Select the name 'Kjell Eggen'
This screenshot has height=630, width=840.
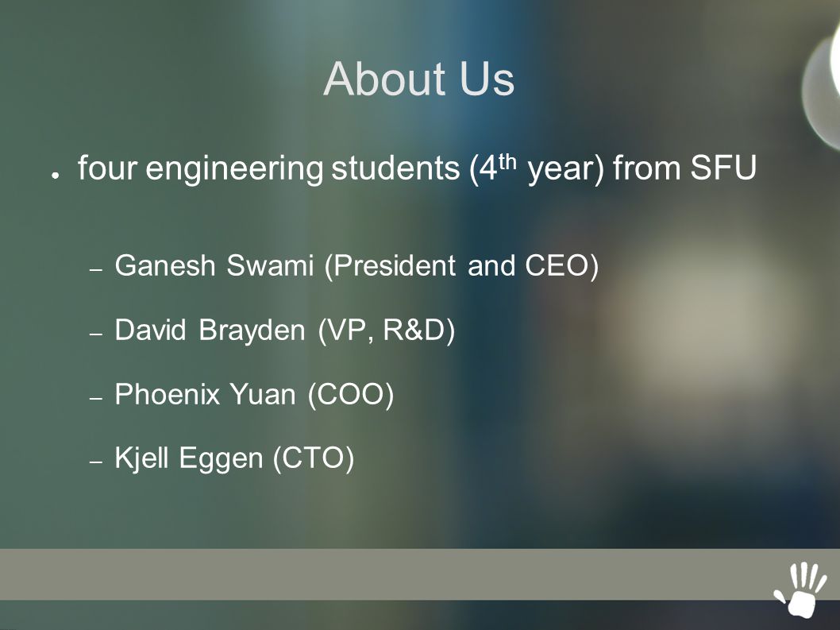(x=189, y=458)
